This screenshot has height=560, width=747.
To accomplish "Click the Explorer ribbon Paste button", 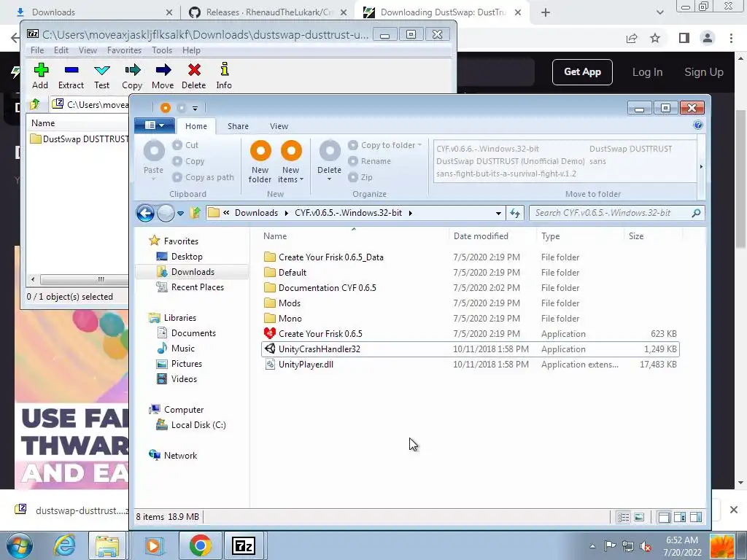I will pos(153,161).
